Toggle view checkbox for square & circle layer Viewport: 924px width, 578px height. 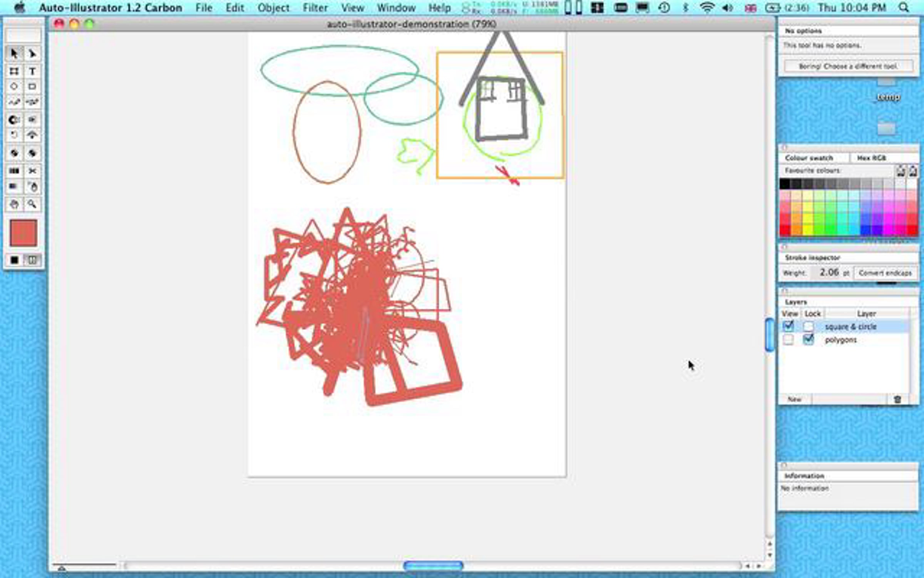click(788, 326)
